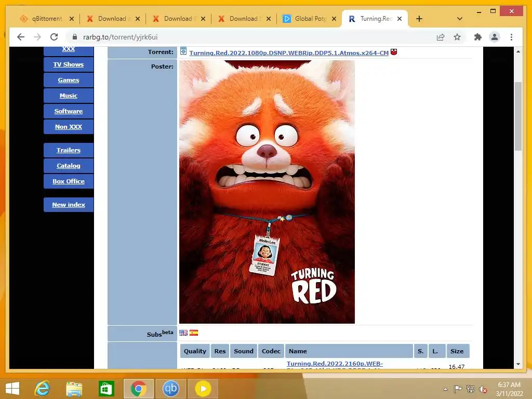The width and height of the screenshot is (532, 399).
Task: Show hidden tray icons arrow
Action: 445,389
